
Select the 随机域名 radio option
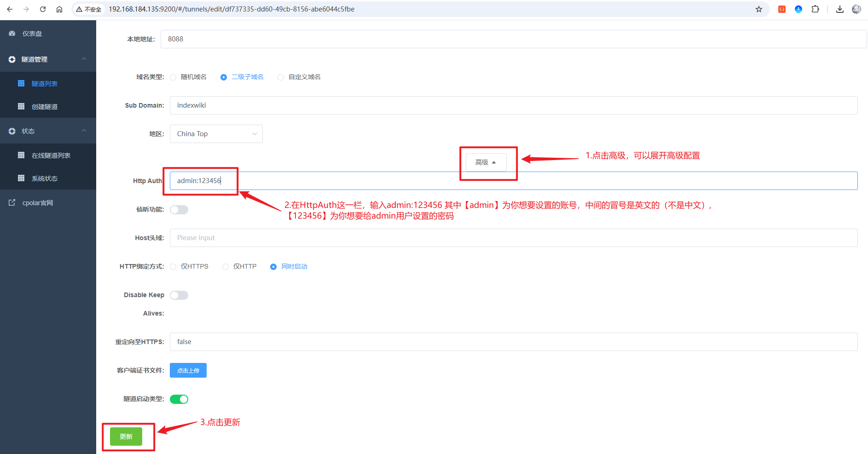[x=173, y=77]
